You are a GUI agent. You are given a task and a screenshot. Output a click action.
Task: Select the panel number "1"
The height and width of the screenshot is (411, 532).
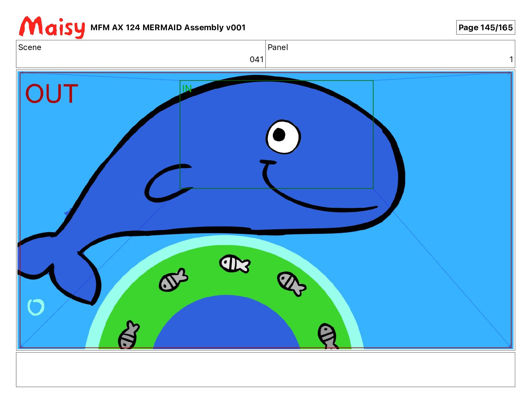pyautogui.click(x=511, y=59)
